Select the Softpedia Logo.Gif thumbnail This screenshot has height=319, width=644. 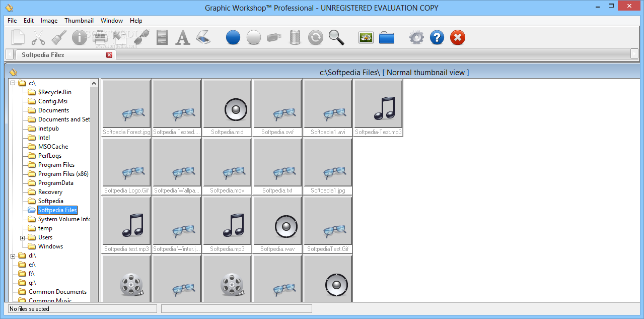point(126,166)
